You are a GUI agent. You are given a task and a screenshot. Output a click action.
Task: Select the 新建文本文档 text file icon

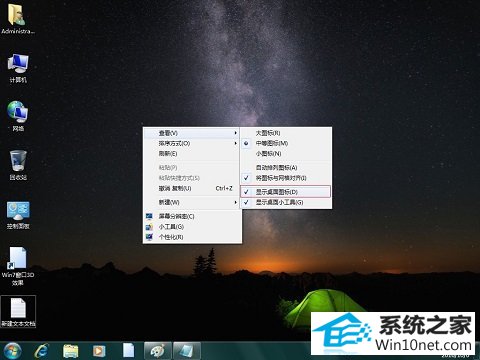(x=18, y=311)
